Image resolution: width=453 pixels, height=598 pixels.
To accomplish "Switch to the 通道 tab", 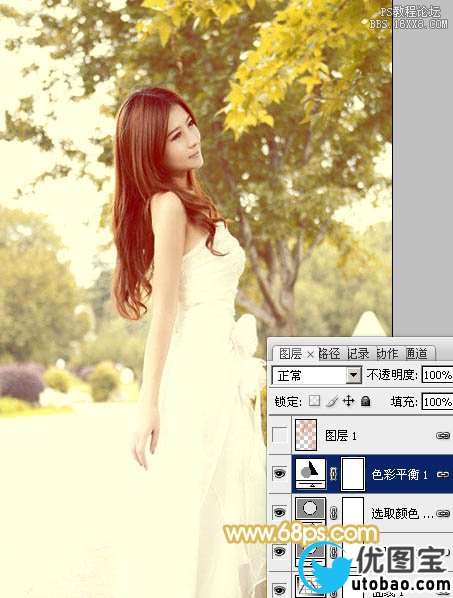I will click(416, 354).
